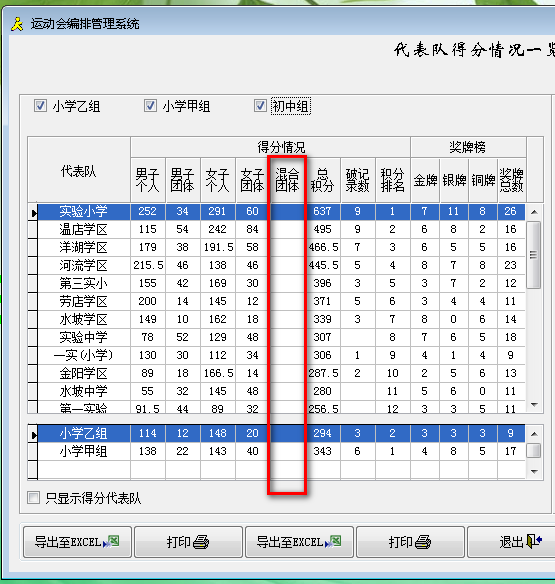The height and width of the screenshot is (584, 555).
Task: Click the team table scrollbar up arrow
Action: click(x=534, y=212)
